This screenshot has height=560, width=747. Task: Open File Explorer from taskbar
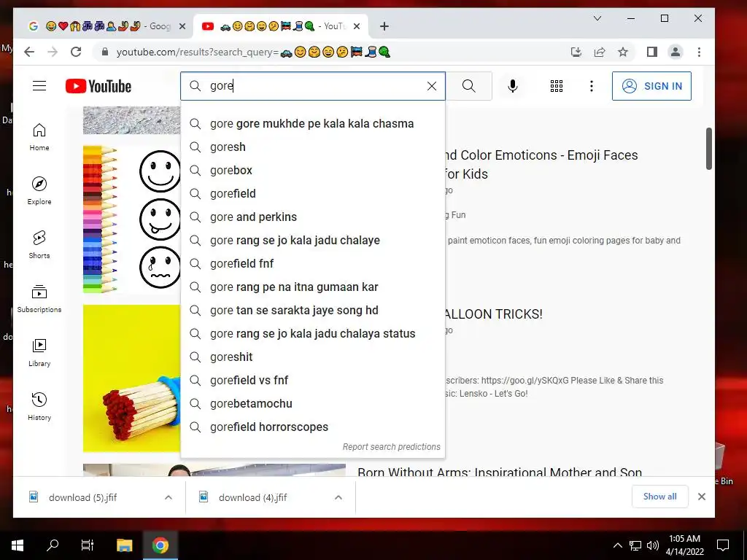point(124,545)
